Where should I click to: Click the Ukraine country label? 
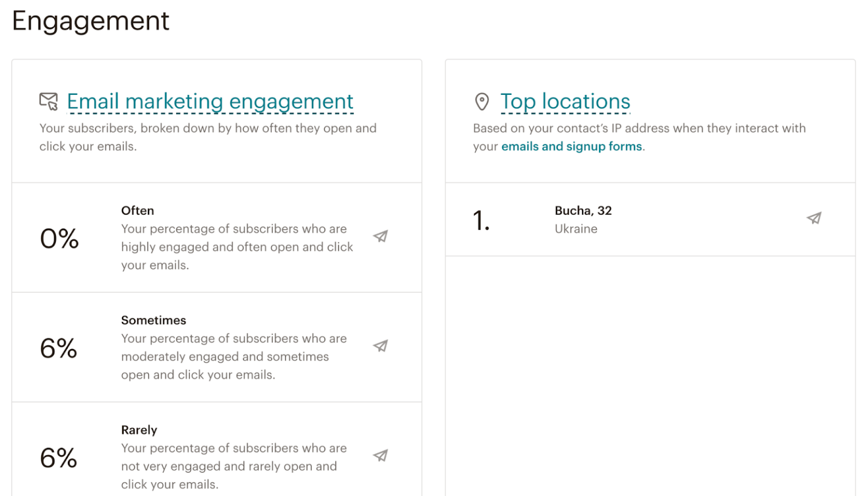click(575, 228)
